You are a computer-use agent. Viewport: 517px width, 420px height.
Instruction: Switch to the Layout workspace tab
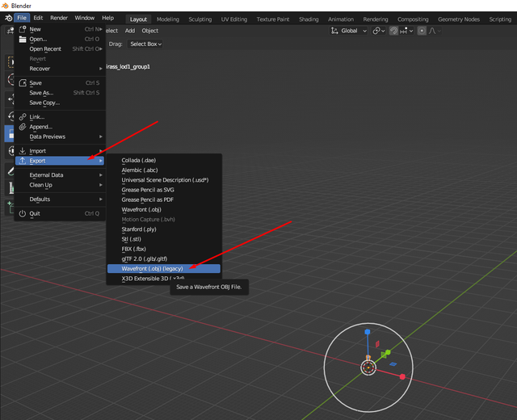tap(138, 19)
